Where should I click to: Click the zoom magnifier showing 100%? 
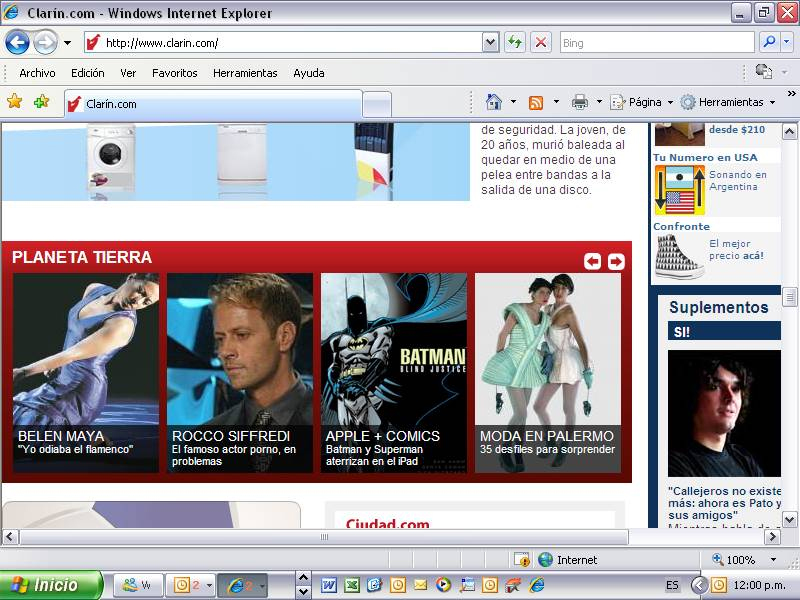pos(718,559)
